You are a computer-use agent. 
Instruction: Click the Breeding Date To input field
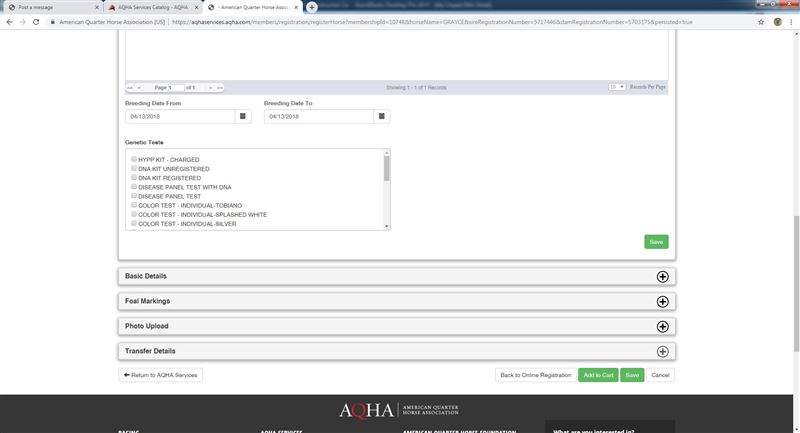tap(319, 116)
